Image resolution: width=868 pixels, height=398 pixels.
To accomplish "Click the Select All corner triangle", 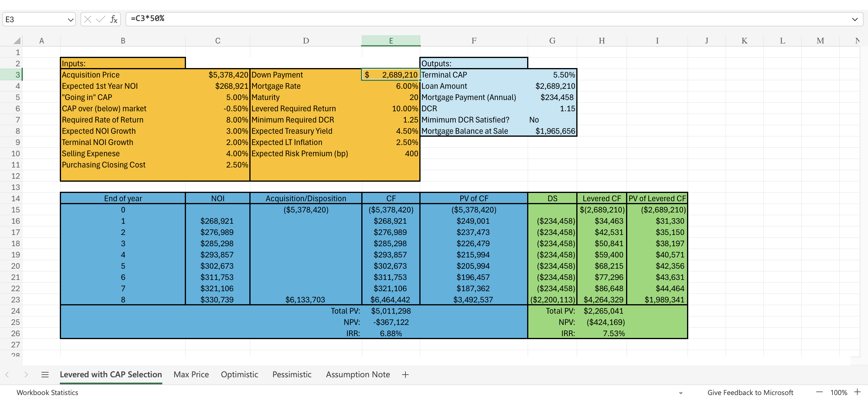I will pos(17,41).
